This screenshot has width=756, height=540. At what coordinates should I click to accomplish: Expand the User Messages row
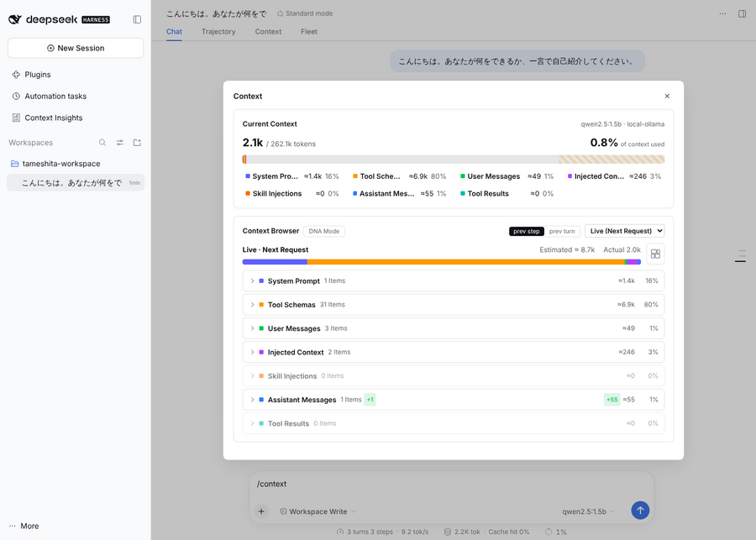point(454,328)
